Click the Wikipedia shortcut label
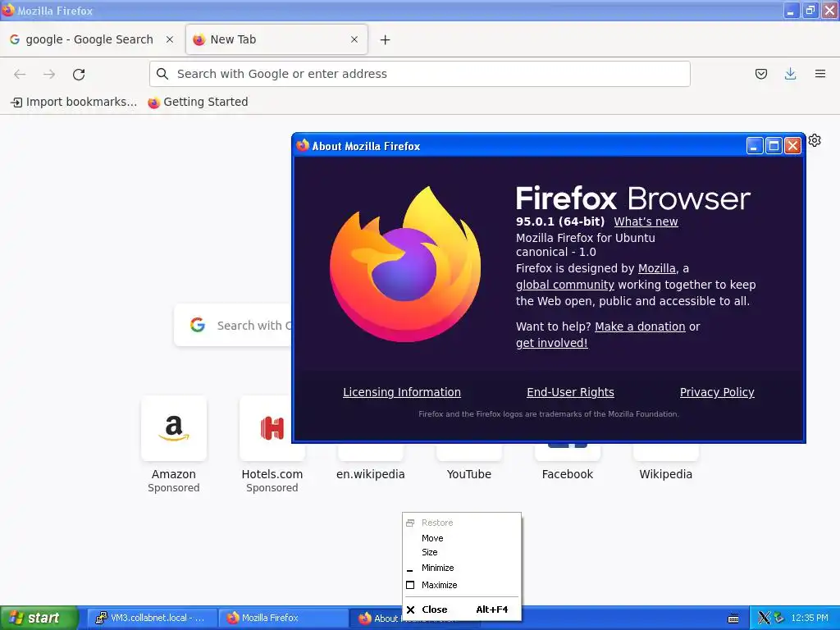 pyautogui.click(x=665, y=474)
